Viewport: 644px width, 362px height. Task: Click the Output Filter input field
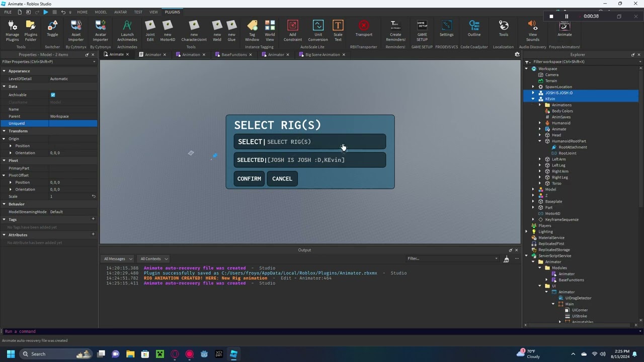click(450, 259)
